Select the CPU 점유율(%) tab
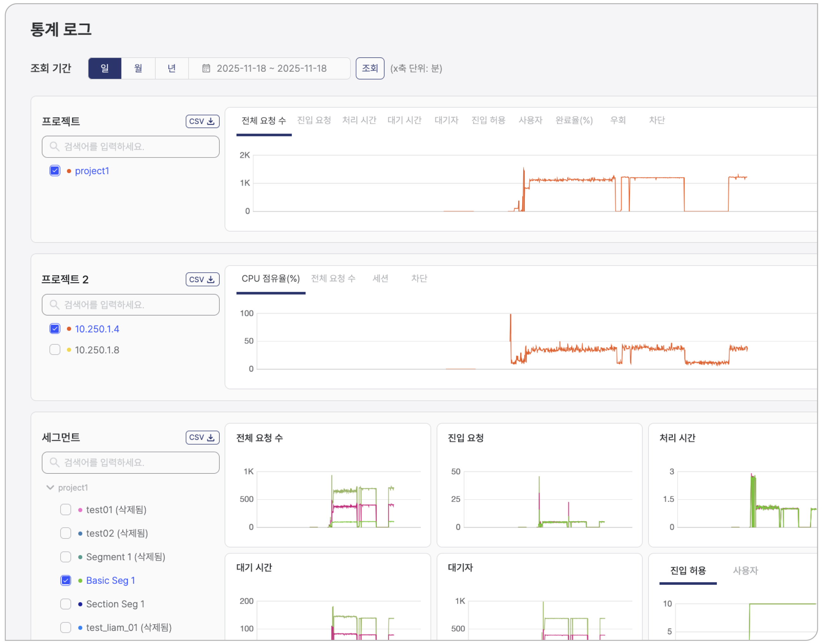823x644 pixels. pyautogui.click(x=271, y=279)
